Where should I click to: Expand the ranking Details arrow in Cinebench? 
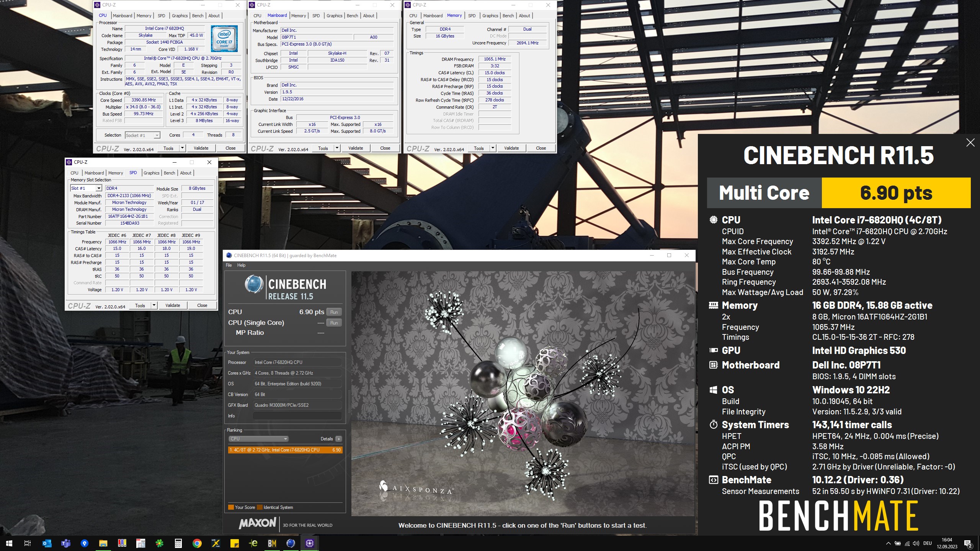click(x=339, y=439)
